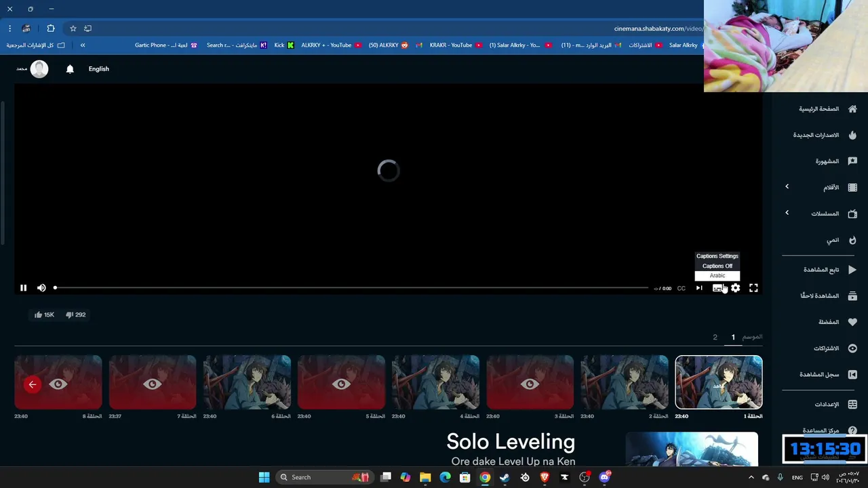Viewport: 868px width, 488px height.
Task: Click the address bar URL
Action: pos(658,28)
